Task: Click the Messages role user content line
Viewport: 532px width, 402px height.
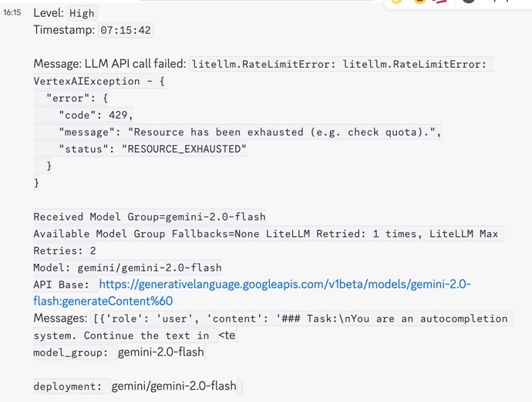Action: tap(270, 318)
